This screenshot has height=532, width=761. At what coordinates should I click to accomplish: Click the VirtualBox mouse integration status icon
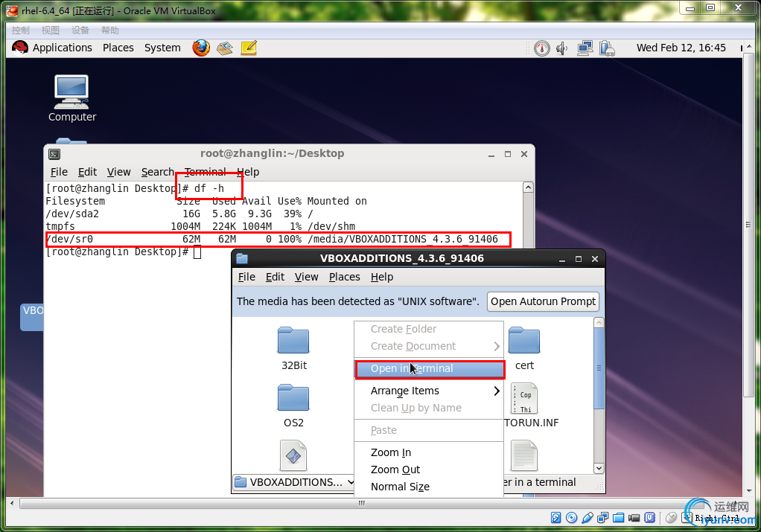pos(671,517)
